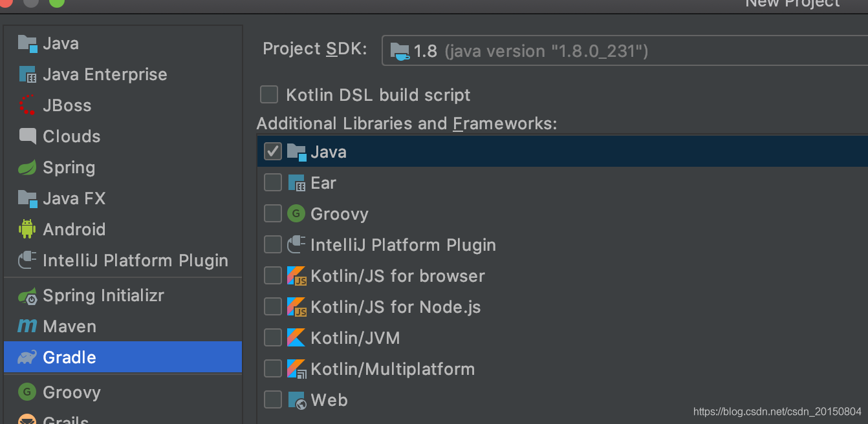
Task: Click the Kotlin/JS for browser icon
Action: (x=296, y=276)
